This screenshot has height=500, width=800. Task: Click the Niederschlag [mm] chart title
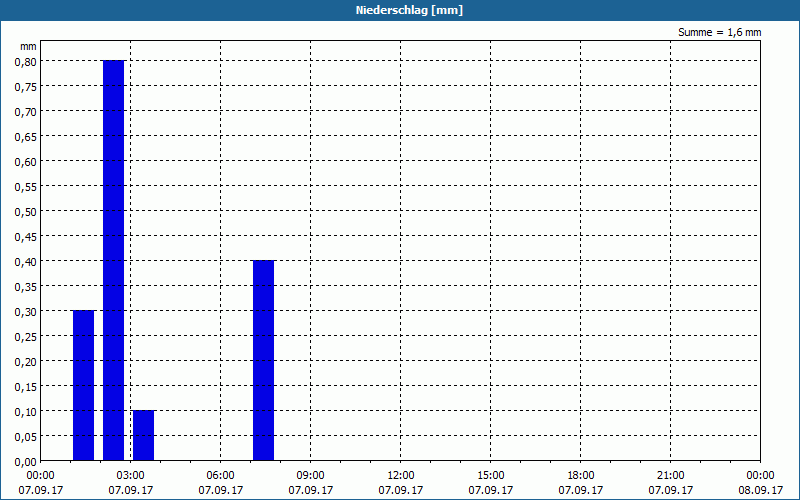click(x=409, y=10)
